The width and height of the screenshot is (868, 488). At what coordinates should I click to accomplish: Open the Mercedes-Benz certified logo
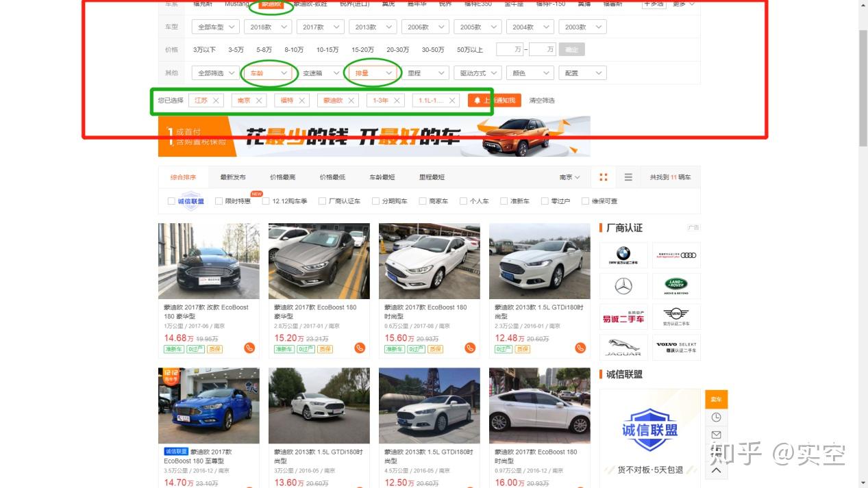click(623, 286)
